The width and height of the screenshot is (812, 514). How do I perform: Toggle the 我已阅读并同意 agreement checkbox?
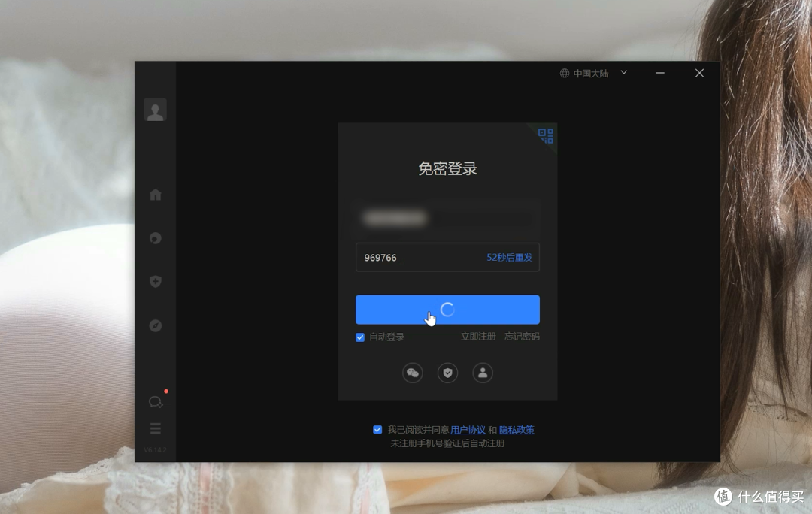tap(377, 430)
